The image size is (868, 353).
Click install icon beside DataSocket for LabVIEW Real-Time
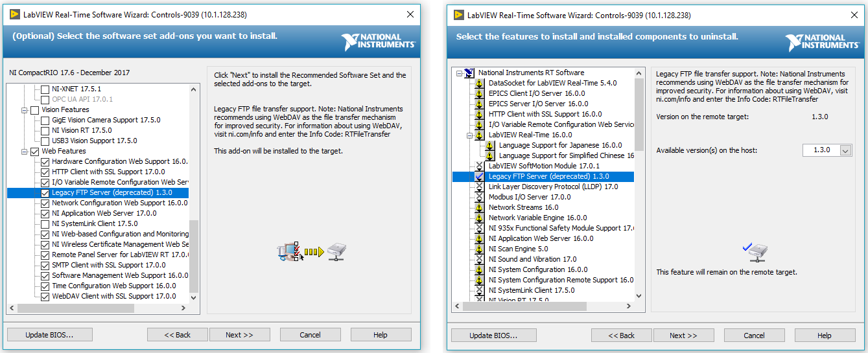pos(480,83)
